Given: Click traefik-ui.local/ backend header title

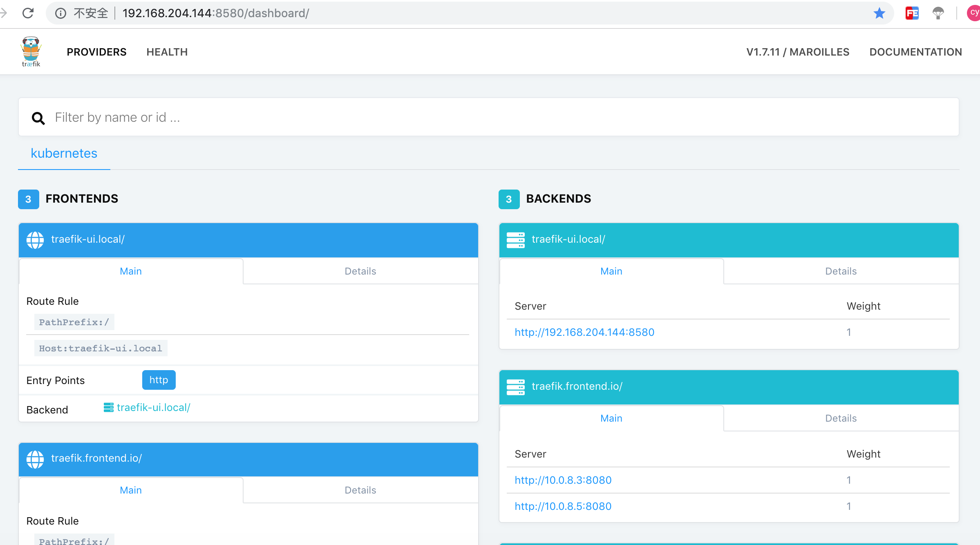Looking at the screenshot, I should (x=568, y=239).
